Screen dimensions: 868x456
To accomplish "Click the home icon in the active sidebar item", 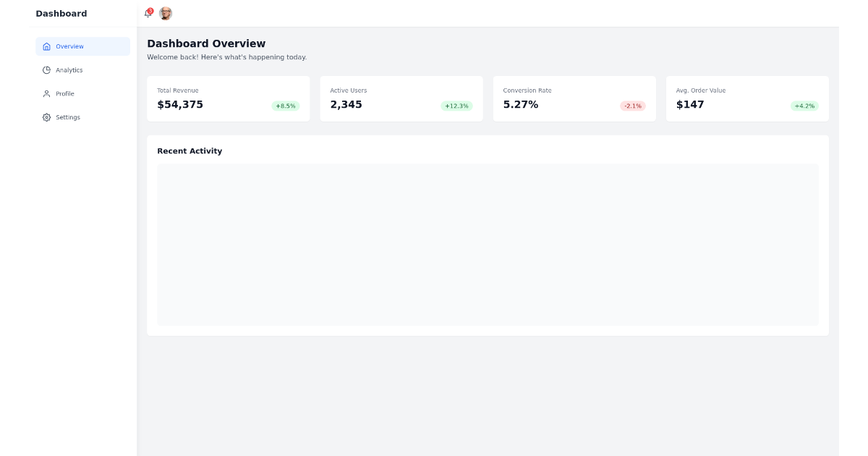I will pyautogui.click(x=46, y=46).
